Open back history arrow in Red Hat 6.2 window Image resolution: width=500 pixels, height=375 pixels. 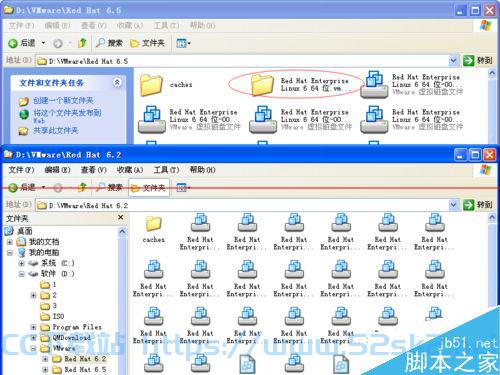pos(43,188)
